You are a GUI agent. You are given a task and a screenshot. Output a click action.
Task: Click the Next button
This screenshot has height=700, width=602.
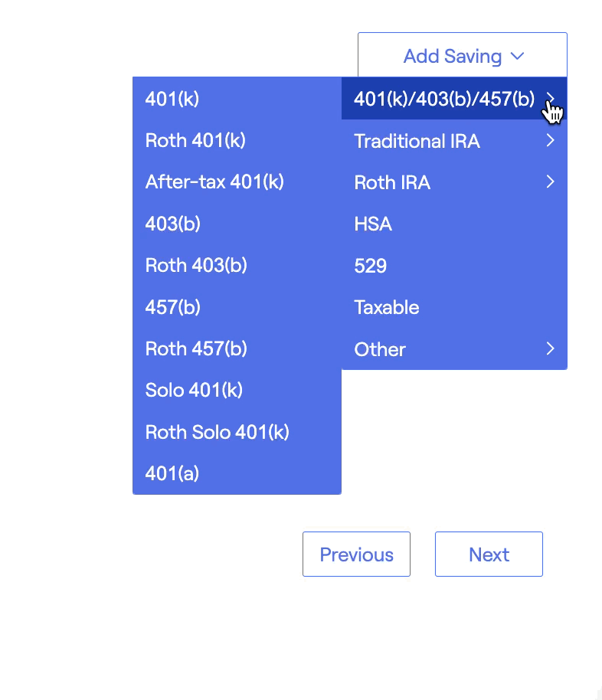click(489, 554)
